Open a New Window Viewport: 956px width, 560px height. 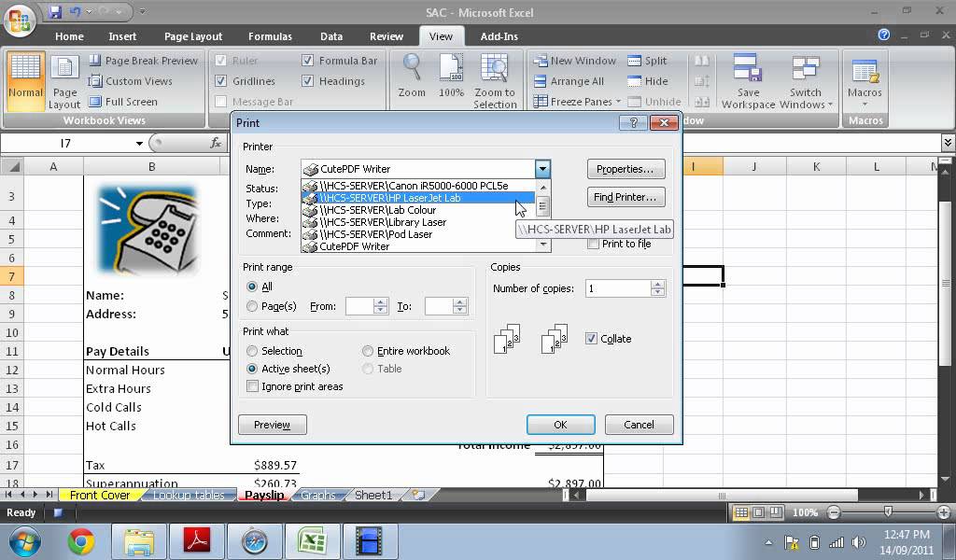click(574, 61)
